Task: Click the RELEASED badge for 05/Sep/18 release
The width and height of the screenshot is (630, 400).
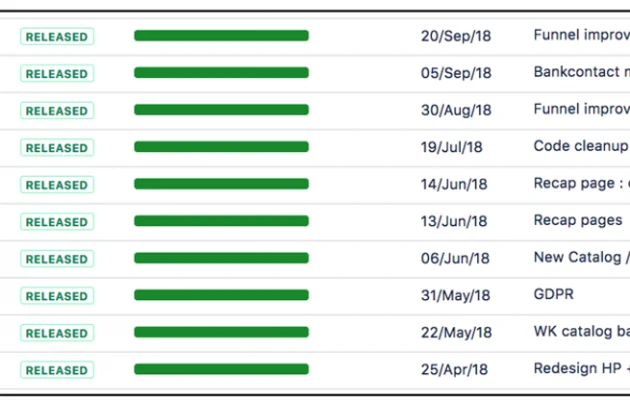Action: (x=56, y=74)
